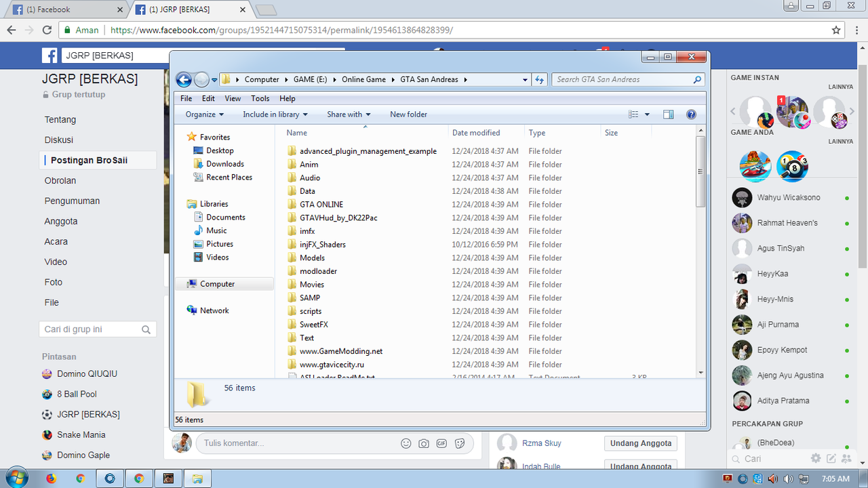Screen dimensions: 868x488
Task: Open the Tools menu in Explorer
Action: click(260, 98)
